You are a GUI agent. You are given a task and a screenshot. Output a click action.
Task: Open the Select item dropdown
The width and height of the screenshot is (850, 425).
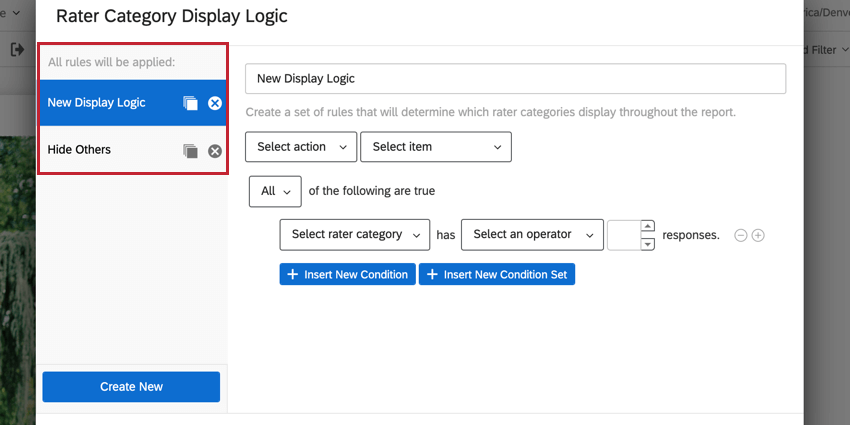(435, 147)
